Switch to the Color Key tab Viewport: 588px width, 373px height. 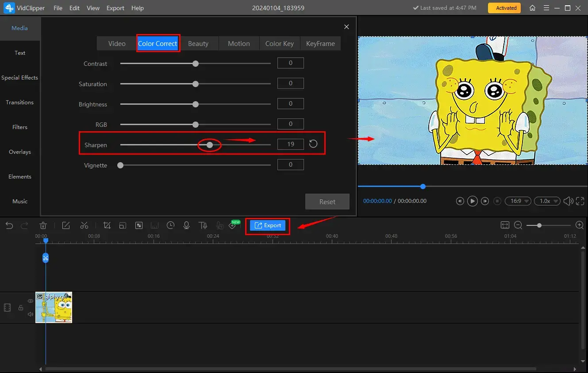(x=280, y=43)
